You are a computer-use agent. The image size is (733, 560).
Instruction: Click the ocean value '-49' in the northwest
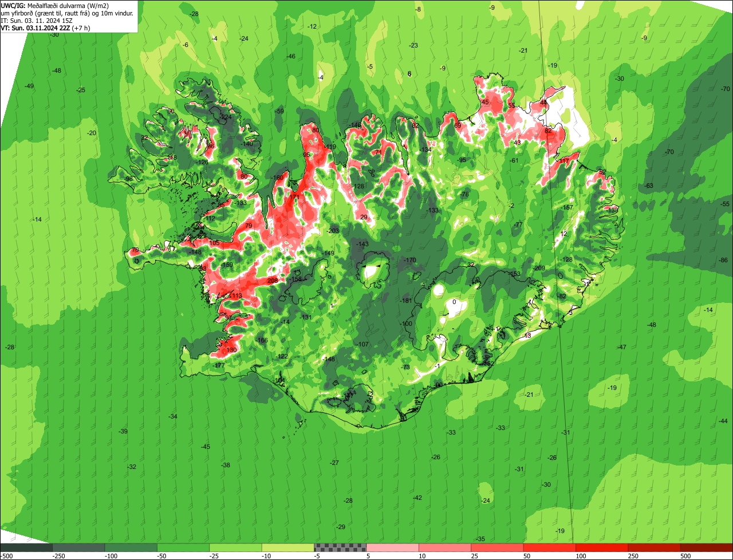click(30, 86)
